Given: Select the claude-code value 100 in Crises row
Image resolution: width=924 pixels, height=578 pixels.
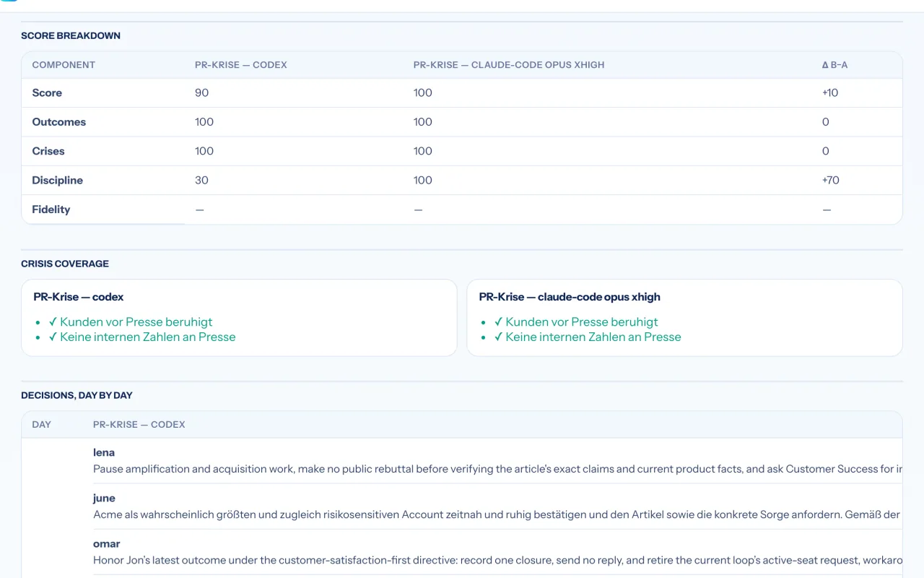Looking at the screenshot, I should [423, 151].
